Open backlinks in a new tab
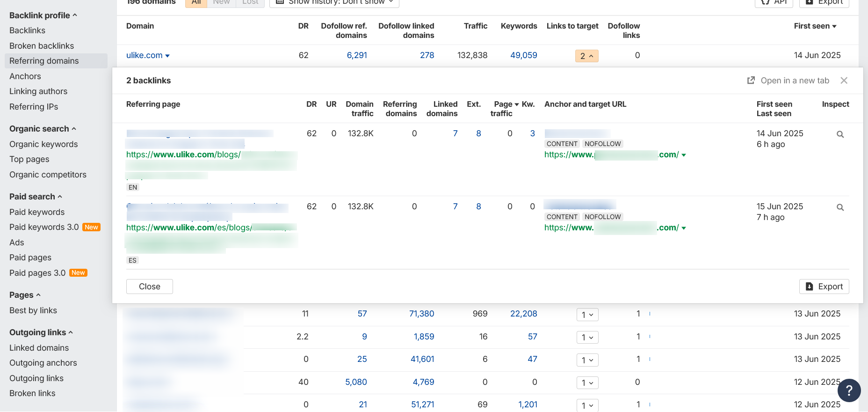This screenshot has height=412, width=868. pyautogui.click(x=788, y=81)
